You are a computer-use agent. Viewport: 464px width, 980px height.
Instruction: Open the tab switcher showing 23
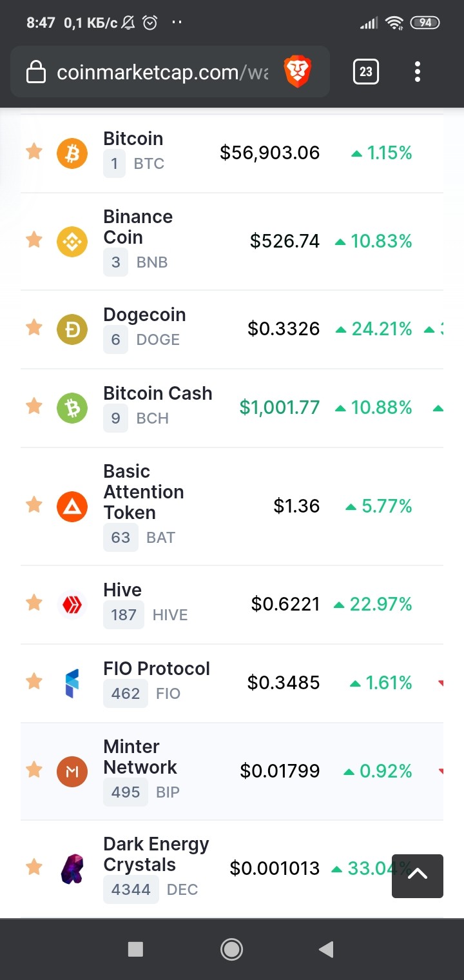pyautogui.click(x=366, y=72)
